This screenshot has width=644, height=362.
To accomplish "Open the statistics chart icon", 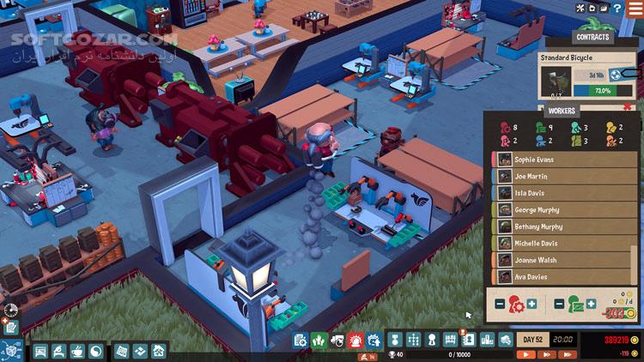I will (487, 340).
